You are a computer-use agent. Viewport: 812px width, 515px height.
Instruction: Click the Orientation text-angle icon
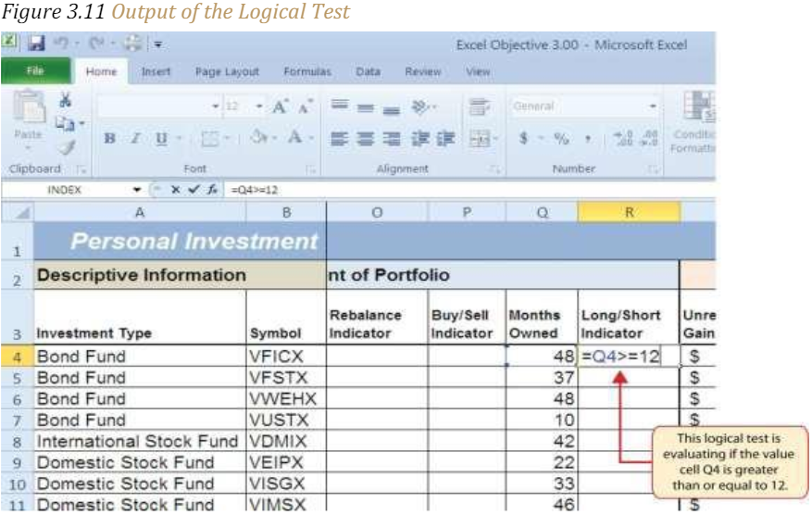[420, 107]
